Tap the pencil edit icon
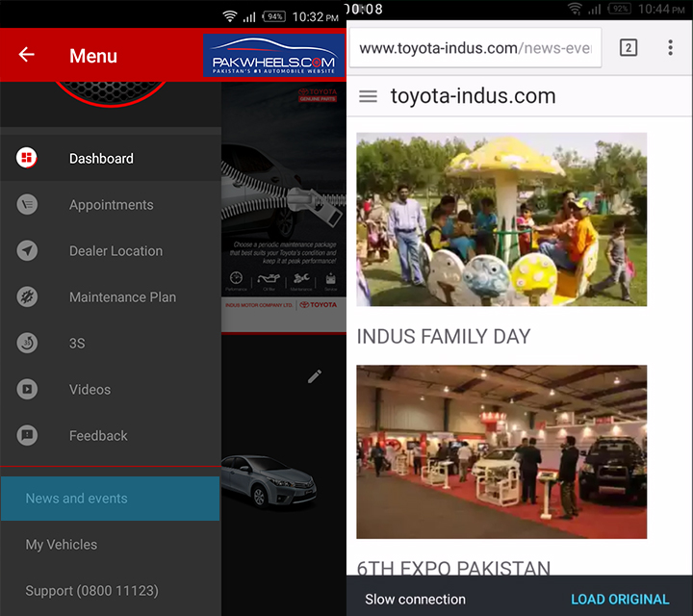The height and width of the screenshot is (616, 693). pyautogui.click(x=314, y=376)
